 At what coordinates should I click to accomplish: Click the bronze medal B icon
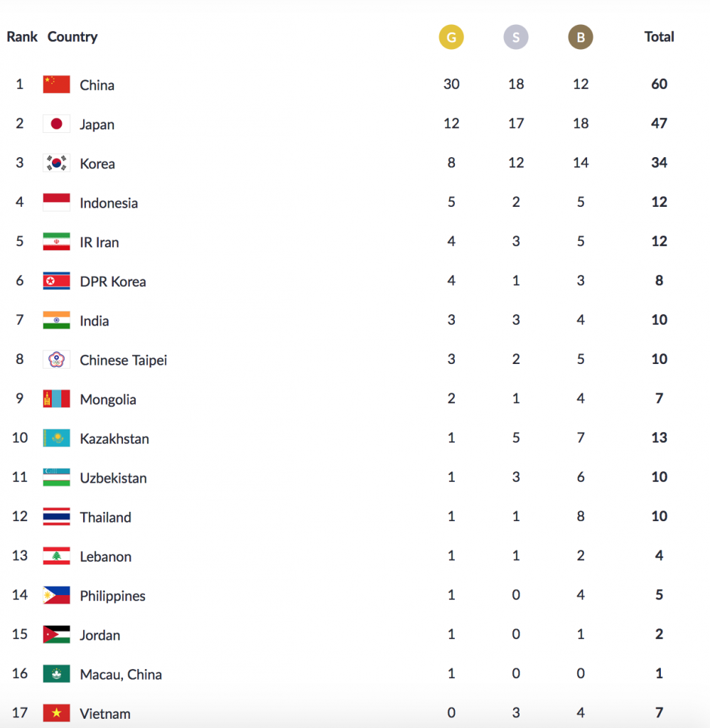pyautogui.click(x=581, y=38)
